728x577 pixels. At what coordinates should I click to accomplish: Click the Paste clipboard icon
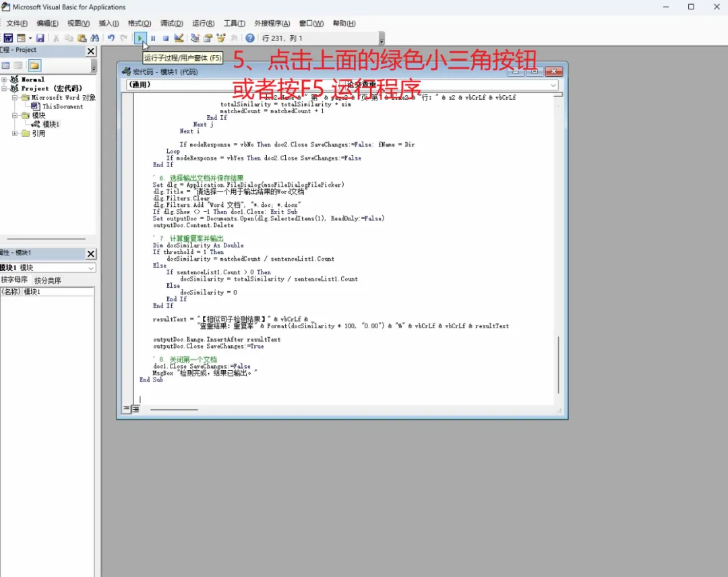pyautogui.click(x=82, y=38)
